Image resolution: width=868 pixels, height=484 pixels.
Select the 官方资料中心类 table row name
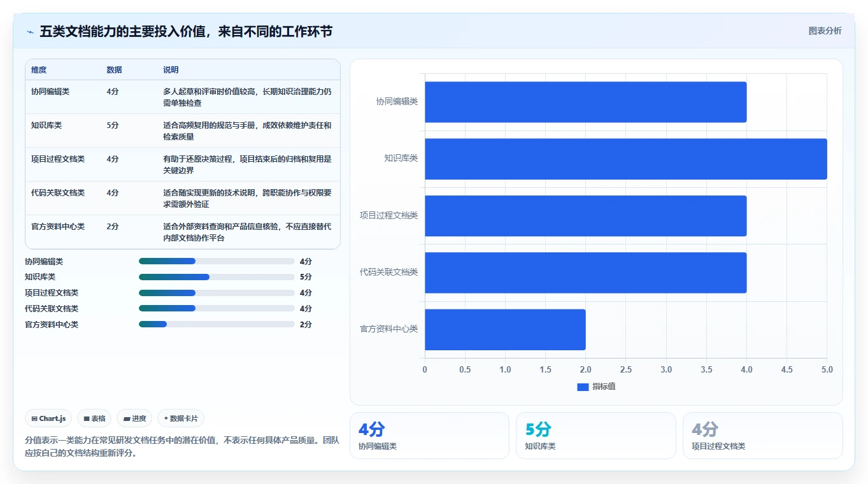click(58, 227)
